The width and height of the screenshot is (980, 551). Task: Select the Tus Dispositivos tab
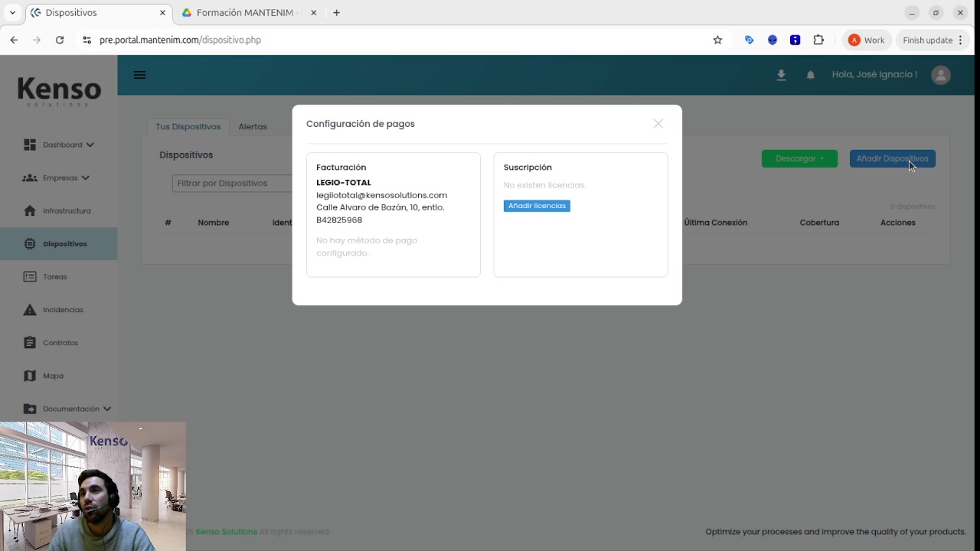tap(188, 126)
